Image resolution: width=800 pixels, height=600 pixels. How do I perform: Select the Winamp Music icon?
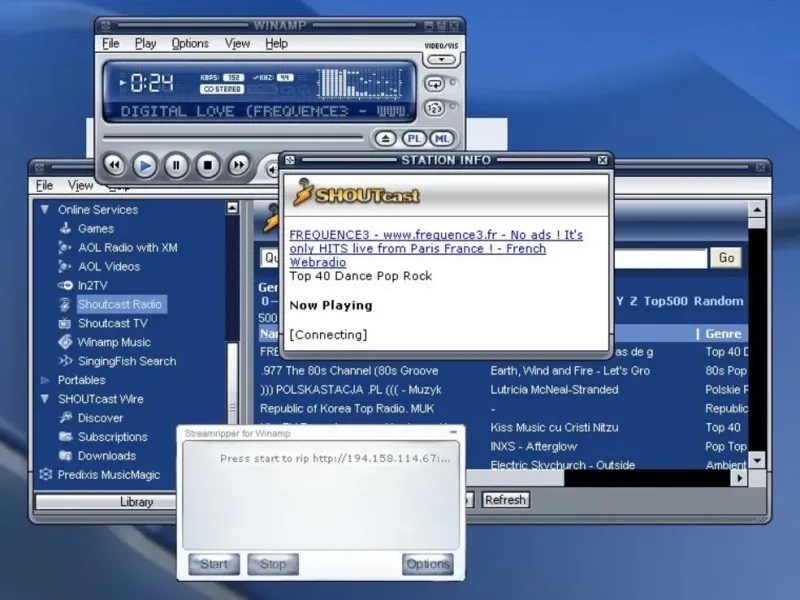click(x=65, y=342)
